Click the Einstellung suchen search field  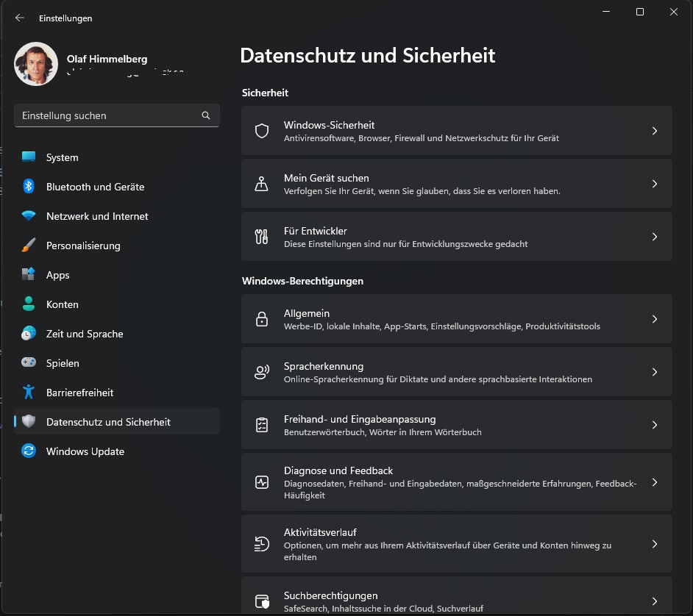point(117,115)
